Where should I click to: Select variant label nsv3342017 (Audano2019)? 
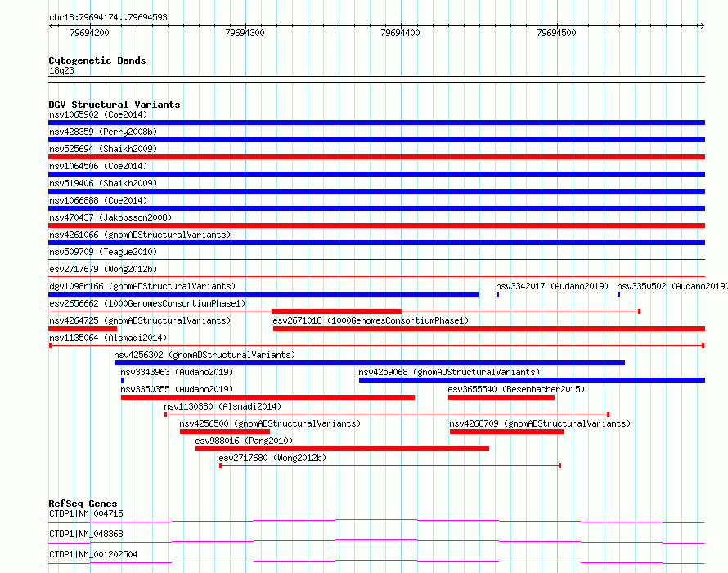[552, 286]
